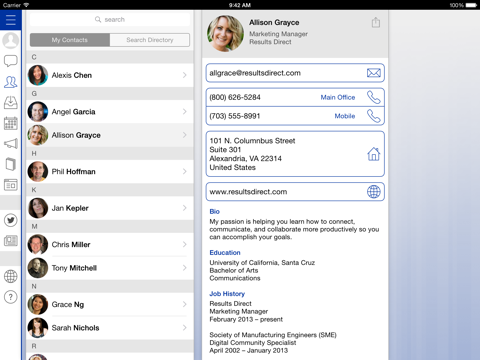Expand Tony Mitchell row chevron
This screenshot has height=360, width=480.
pyautogui.click(x=185, y=268)
